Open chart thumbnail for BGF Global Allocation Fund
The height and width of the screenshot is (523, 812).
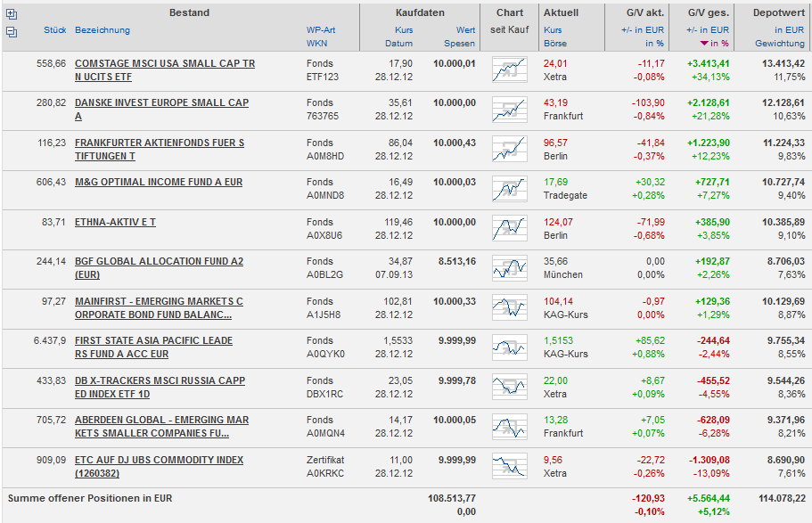click(510, 268)
